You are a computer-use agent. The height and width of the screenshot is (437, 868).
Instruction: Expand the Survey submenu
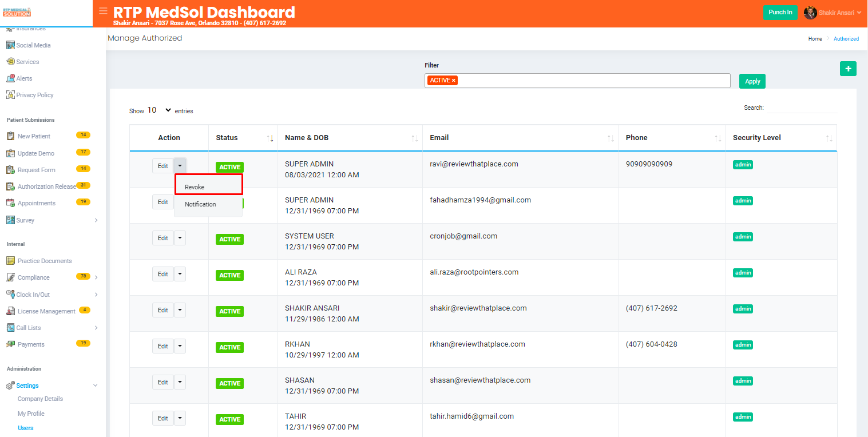[x=96, y=220]
